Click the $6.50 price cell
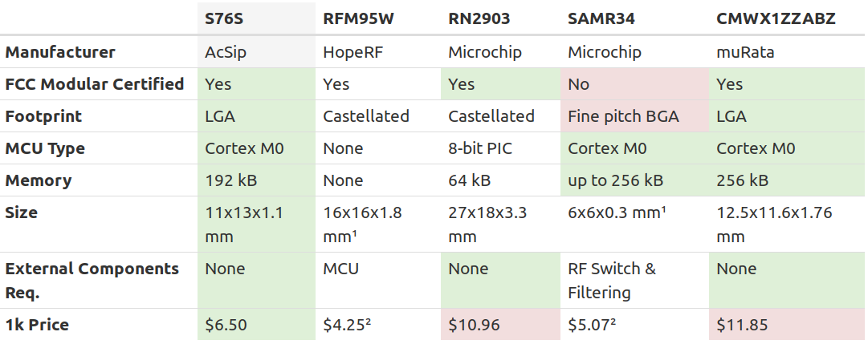Screen dimensions: 868x344 256,325
